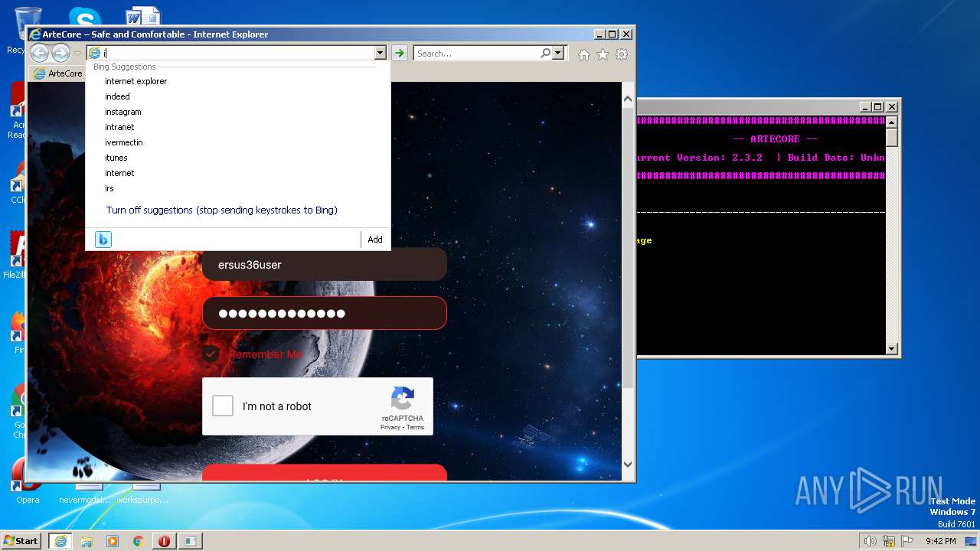
Task: Open the reCAPTCHA Terms link
Action: (x=416, y=427)
